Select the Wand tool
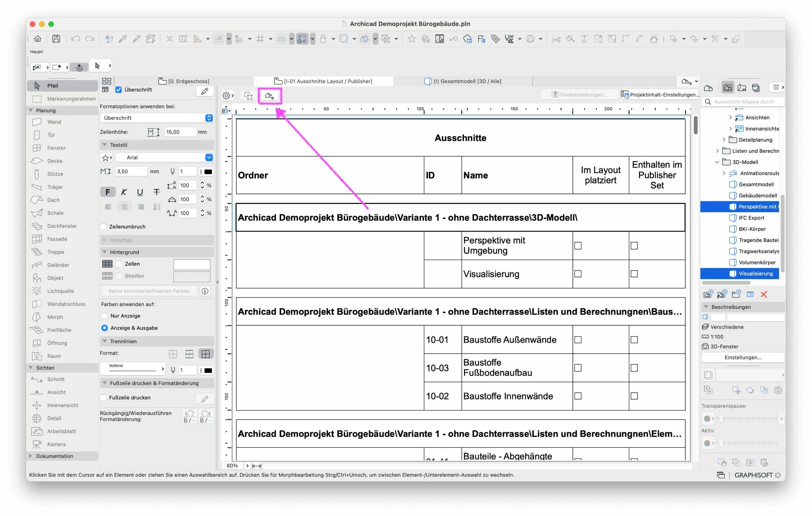The width and height of the screenshot is (812, 516). tap(54, 122)
